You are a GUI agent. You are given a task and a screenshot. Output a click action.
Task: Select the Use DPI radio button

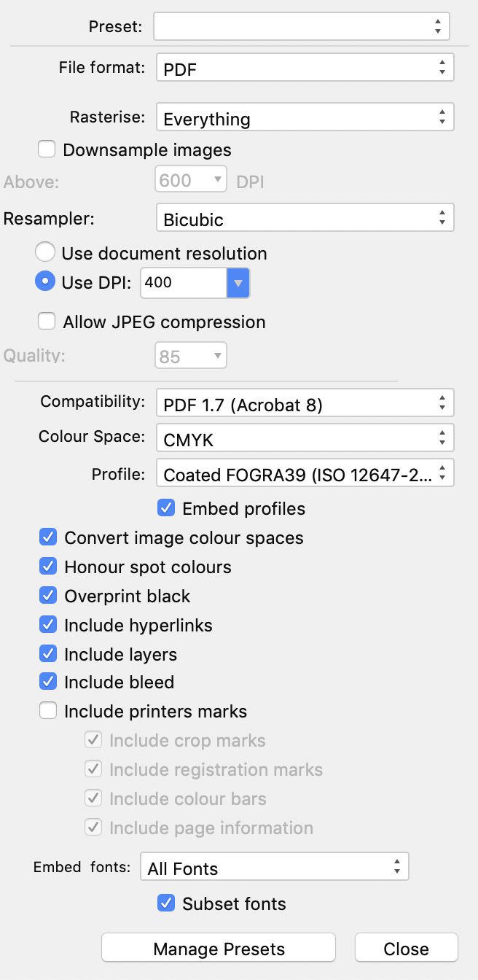coord(45,281)
